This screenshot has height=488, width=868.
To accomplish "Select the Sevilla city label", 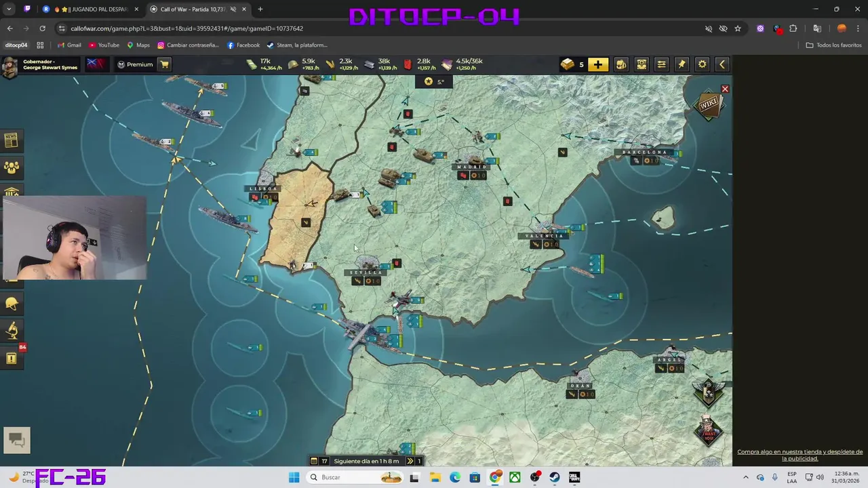I will pyautogui.click(x=365, y=272).
